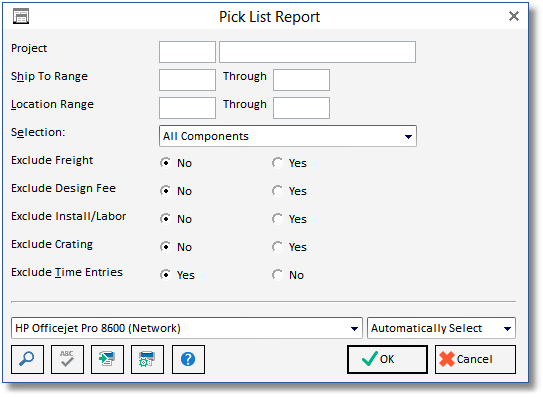The image size is (543, 397).
Task: Click the Ship To Range Through field
Action: point(301,80)
